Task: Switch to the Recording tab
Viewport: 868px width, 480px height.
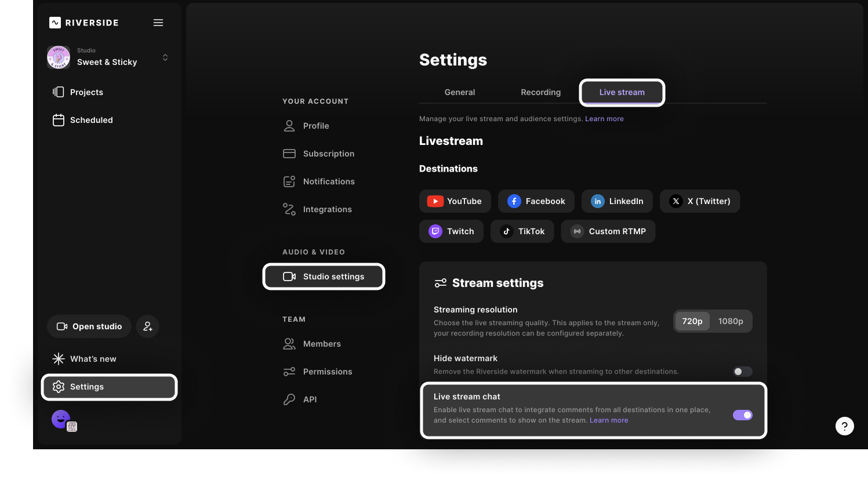Action: click(541, 92)
